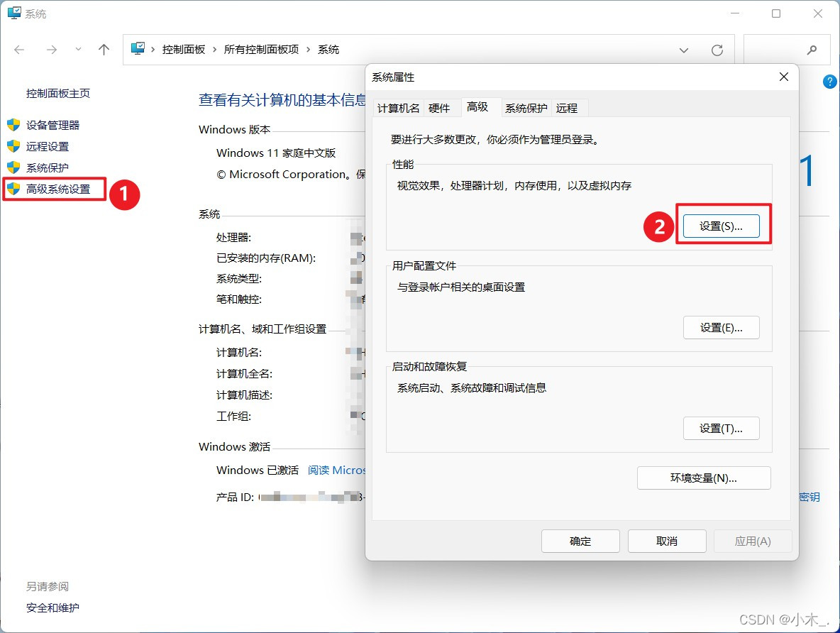840x633 pixels.
Task: Click the search magnifier icon
Action: coord(812,50)
